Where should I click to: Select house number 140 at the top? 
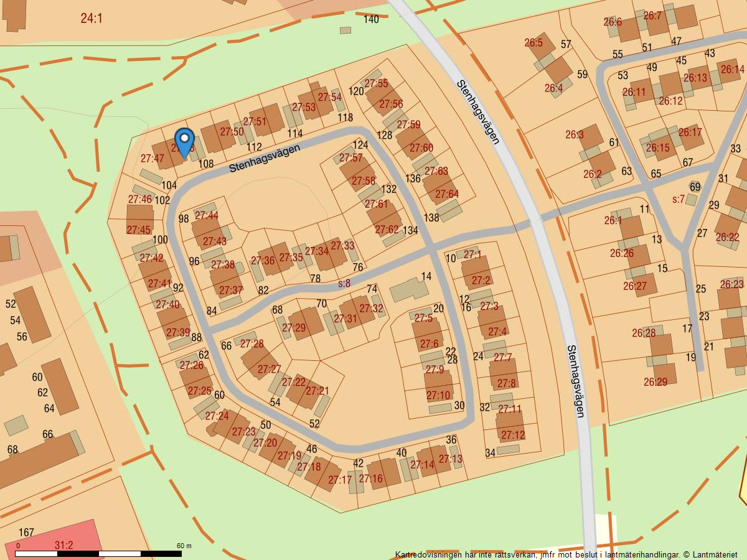click(370, 20)
